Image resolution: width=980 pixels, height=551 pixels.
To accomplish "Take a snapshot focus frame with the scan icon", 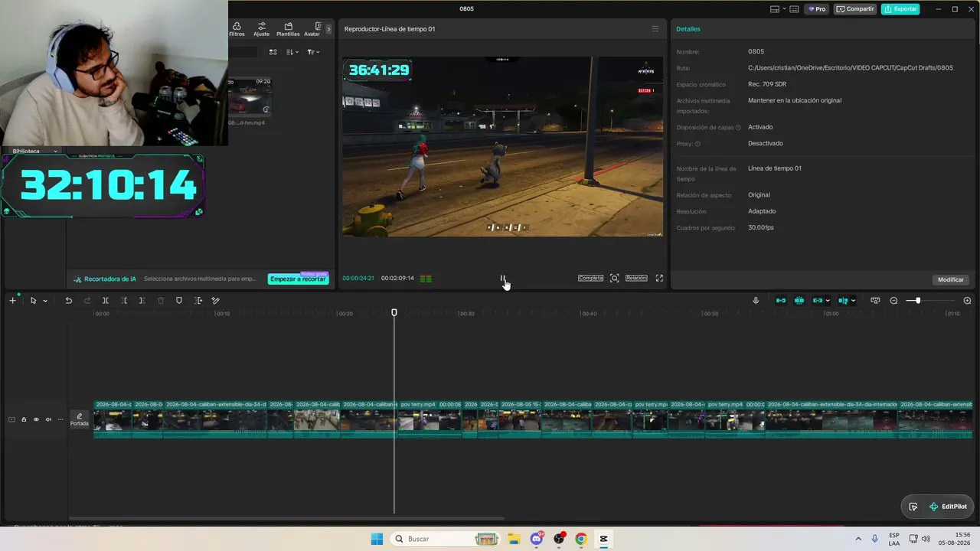I will (x=614, y=278).
